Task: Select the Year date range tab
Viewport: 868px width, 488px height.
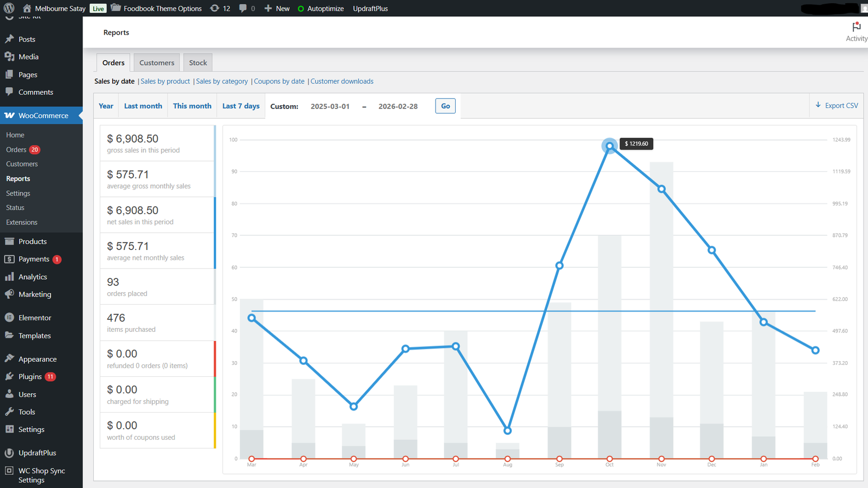Action: click(106, 106)
